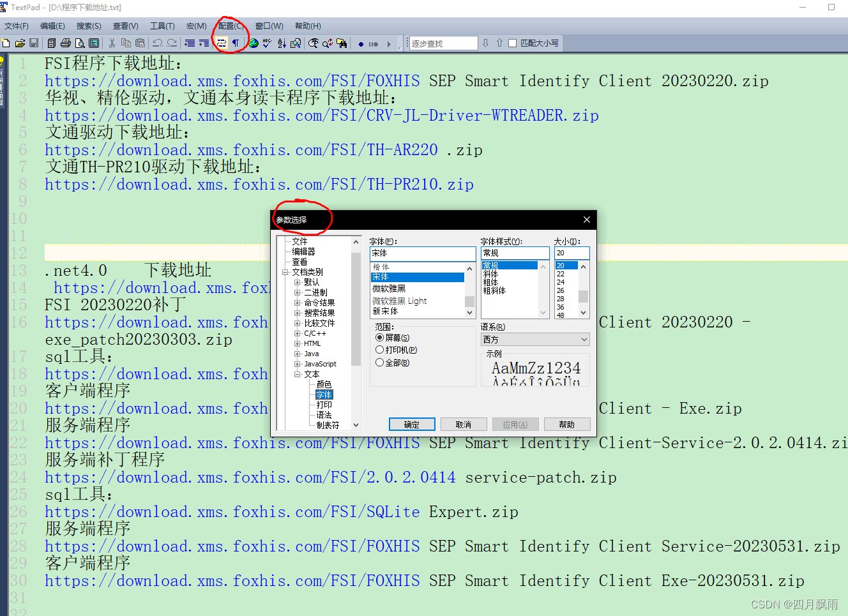Collapse the 文本 tree node

[297, 374]
